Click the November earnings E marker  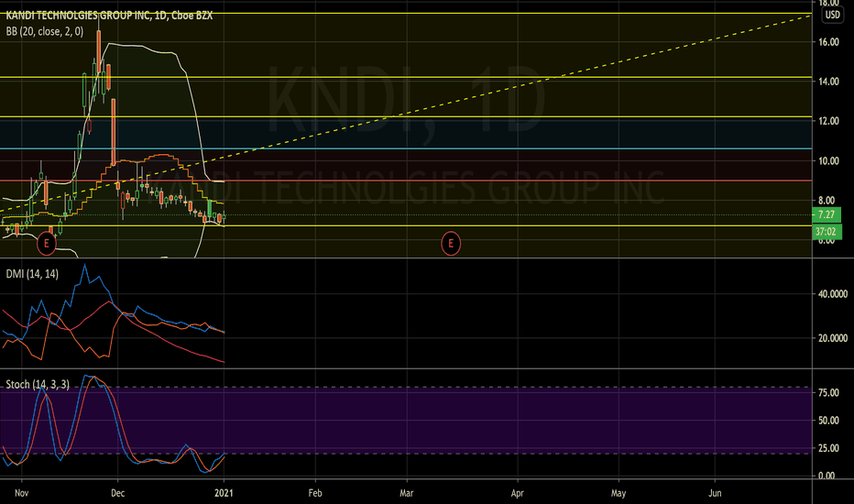47,243
